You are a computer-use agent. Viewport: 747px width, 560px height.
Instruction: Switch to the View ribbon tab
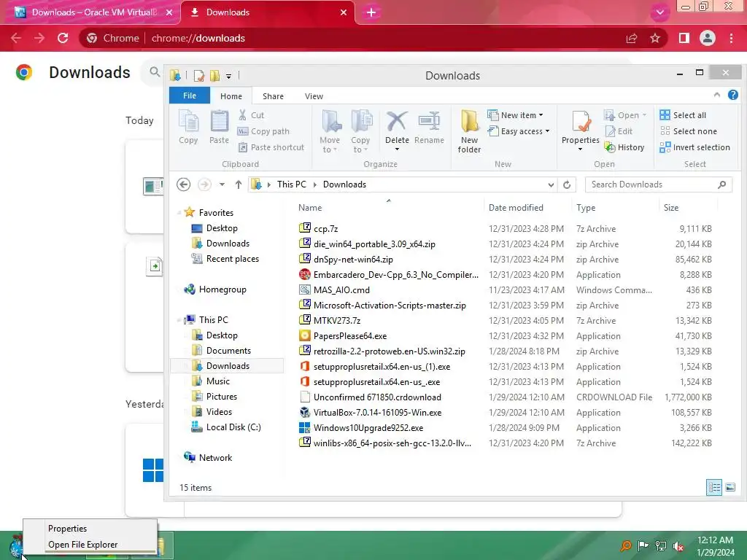click(314, 96)
